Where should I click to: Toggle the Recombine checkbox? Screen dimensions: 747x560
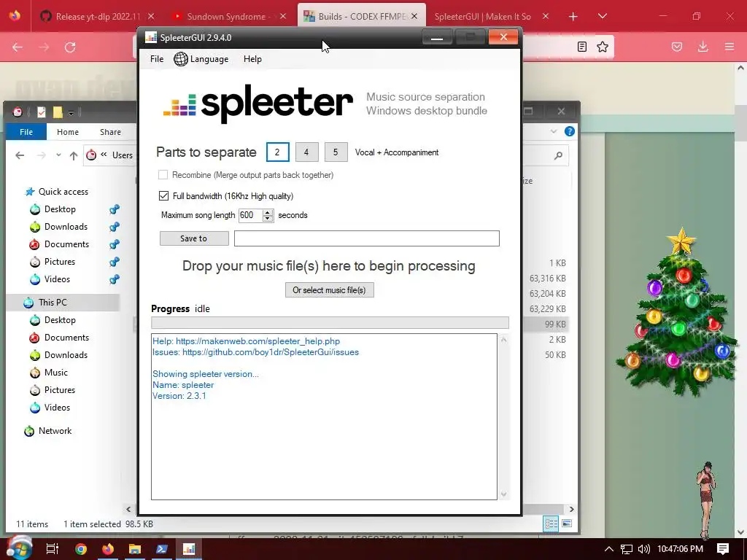(163, 175)
